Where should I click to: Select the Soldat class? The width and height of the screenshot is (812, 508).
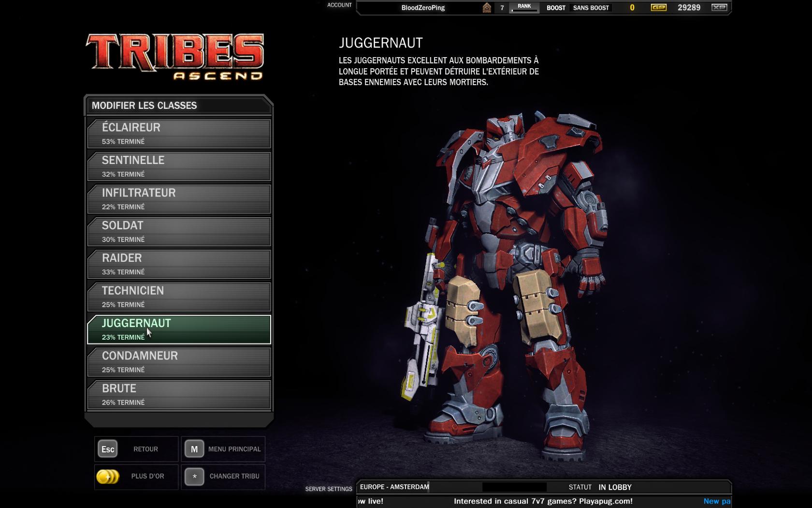[x=179, y=232]
